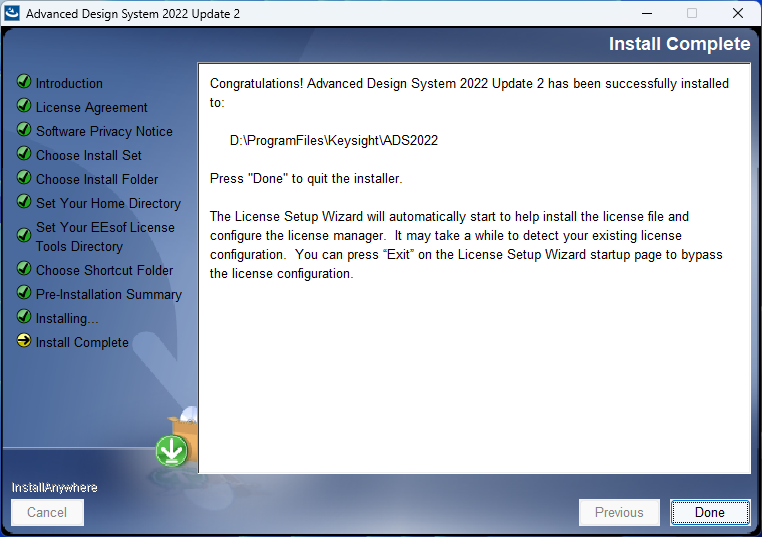Click checkmark next to Pre-Installation Summary
The width and height of the screenshot is (762, 537).
(x=24, y=293)
